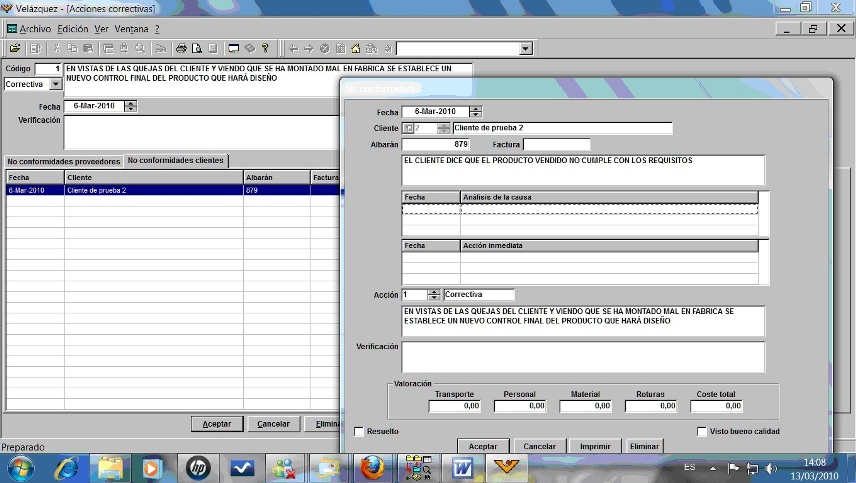Click the Velázquez app taskbar icon

[x=506, y=468]
